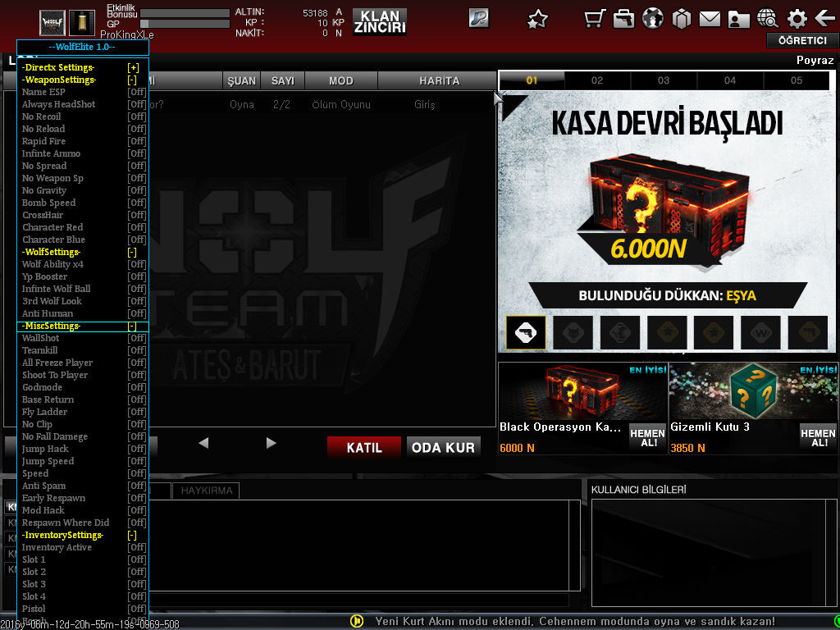Toggle Character Red Off value
The height and width of the screenshot is (630, 840).
coord(137,228)
